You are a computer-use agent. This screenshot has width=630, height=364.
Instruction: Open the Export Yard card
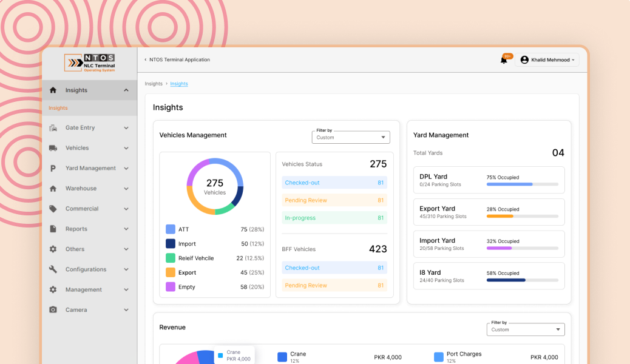(x=489, y=212)
